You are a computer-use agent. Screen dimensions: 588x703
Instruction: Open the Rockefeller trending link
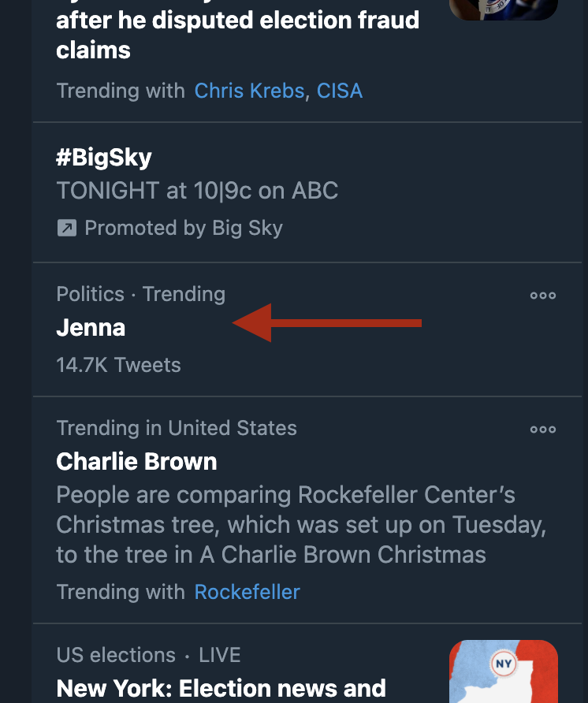tap(247, 592)
